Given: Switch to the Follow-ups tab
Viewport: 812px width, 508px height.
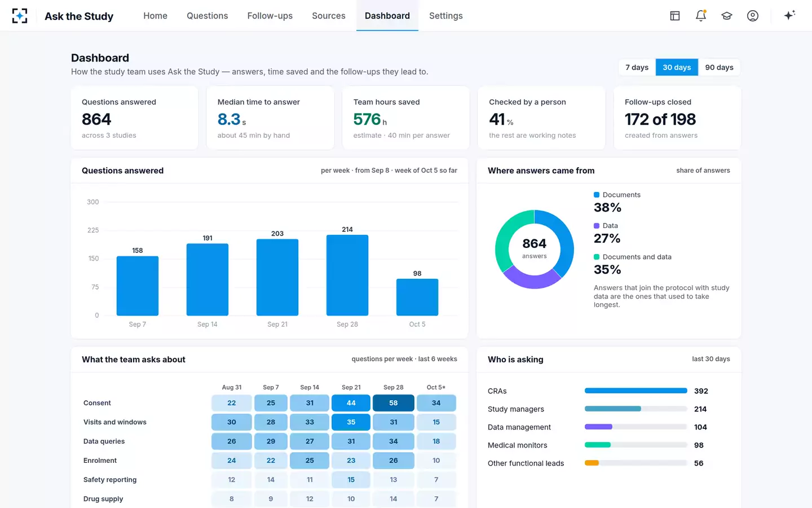Looking at the screenshot, I should (270, 16).
